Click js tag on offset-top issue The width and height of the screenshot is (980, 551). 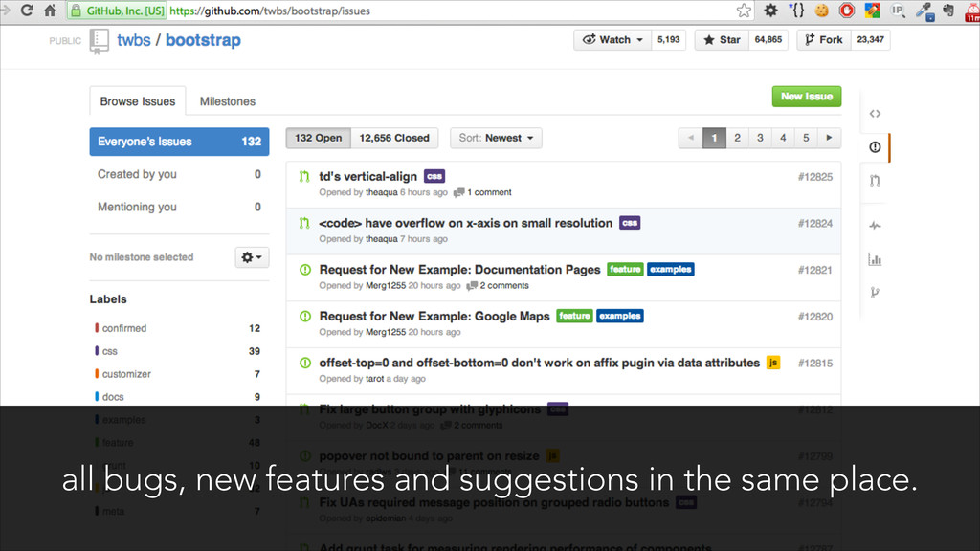click(773, 363)
